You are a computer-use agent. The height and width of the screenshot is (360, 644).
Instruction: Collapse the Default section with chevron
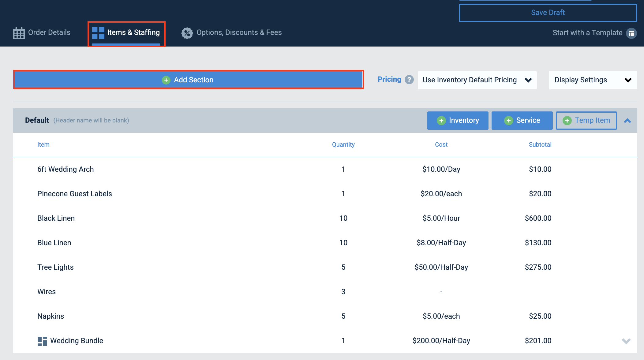click(x=627, y=121)
